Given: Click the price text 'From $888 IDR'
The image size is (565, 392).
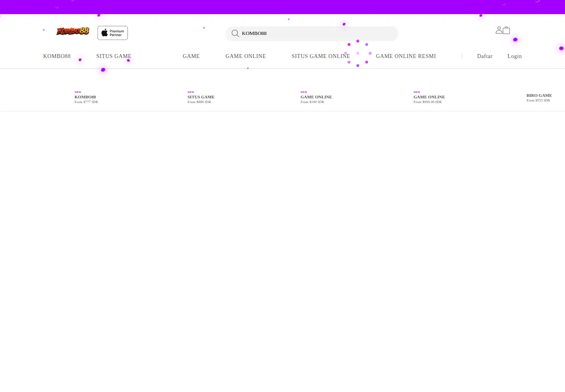Looking at the screenshot, I should tap(199, 102).
